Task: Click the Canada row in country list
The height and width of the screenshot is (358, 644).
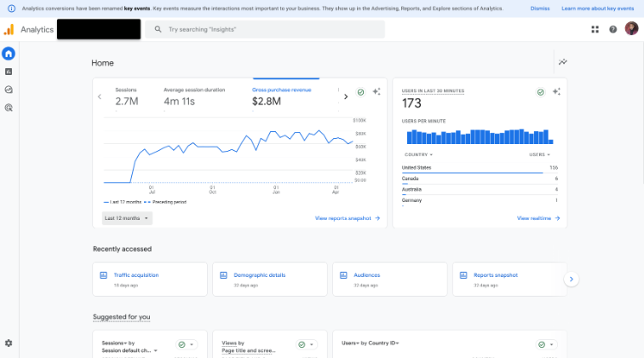Action: [x=480, y=179]
